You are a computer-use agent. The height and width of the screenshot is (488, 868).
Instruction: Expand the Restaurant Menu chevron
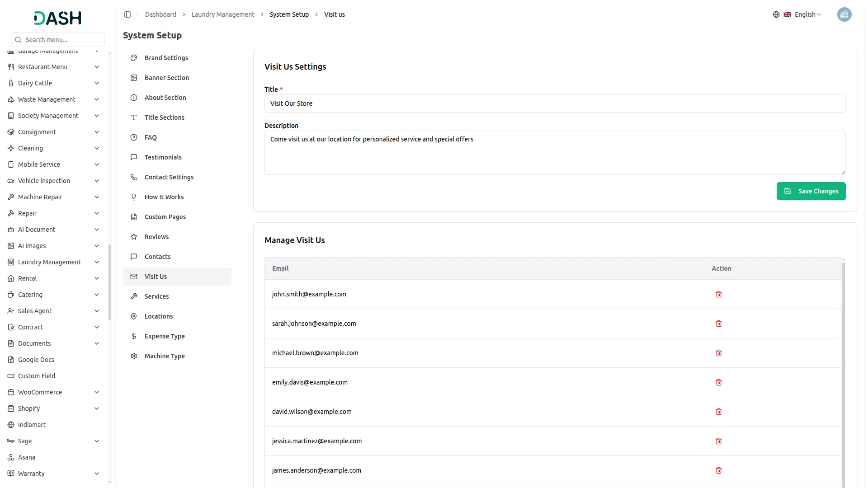pos(97,67)
